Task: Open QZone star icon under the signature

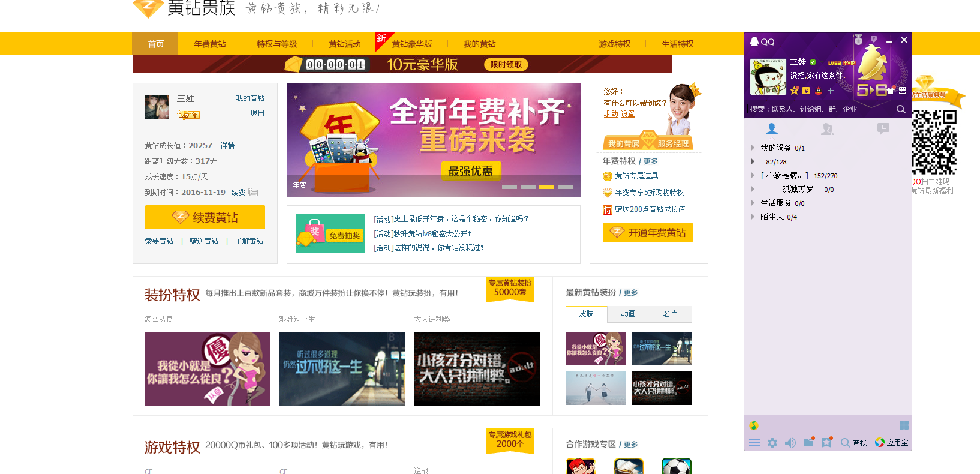Action: [795, 91]
